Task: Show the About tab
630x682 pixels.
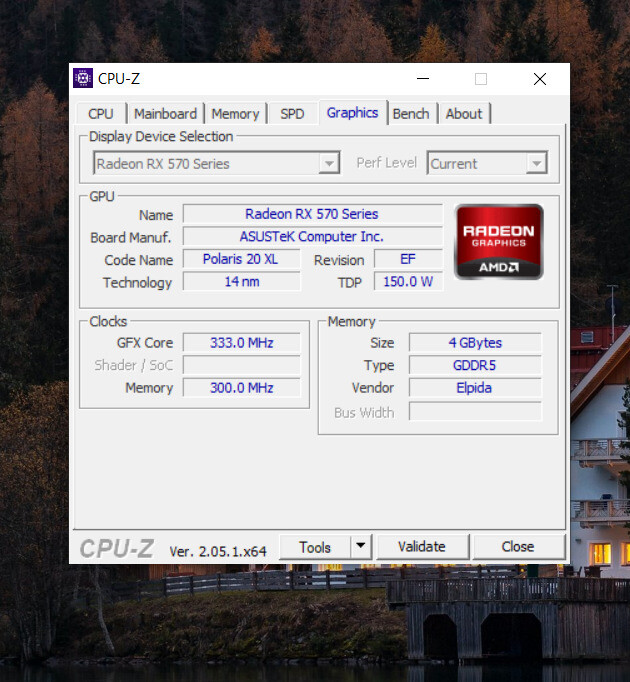Action: (x=464, y=114)
